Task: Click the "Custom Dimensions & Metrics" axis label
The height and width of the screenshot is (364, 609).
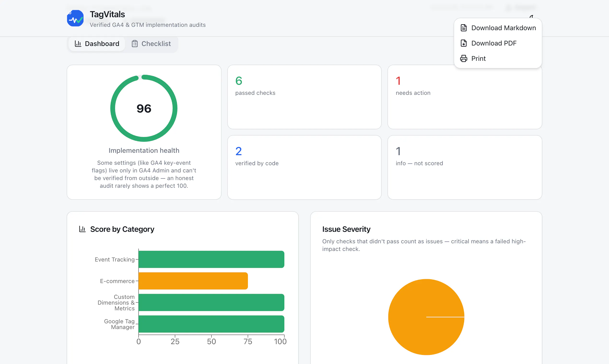Action: pos(116,302)
